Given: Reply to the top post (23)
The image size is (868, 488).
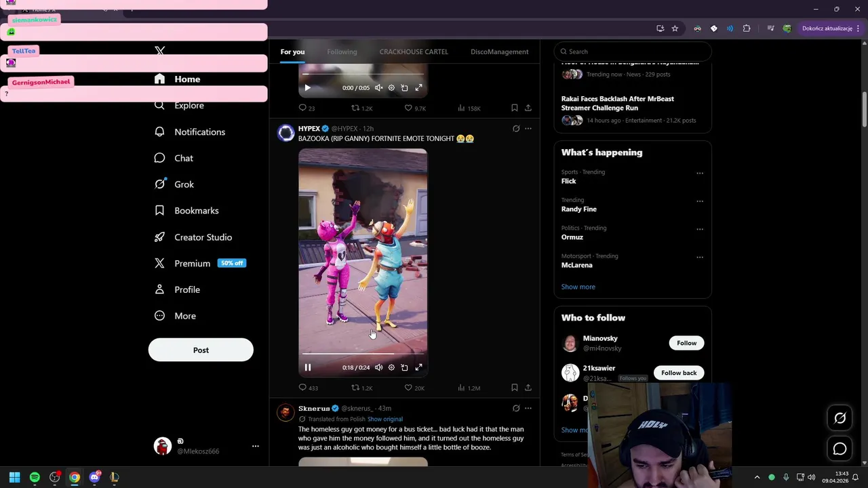Looking at the screenshot, I should 307,108.
